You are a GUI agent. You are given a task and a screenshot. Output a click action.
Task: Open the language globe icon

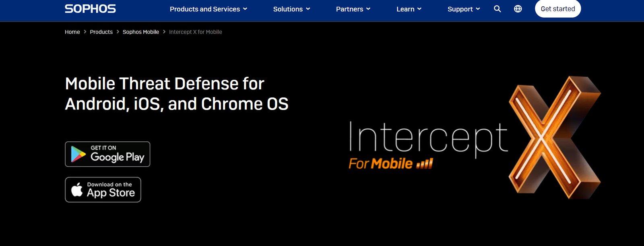(x=518, y=9)
